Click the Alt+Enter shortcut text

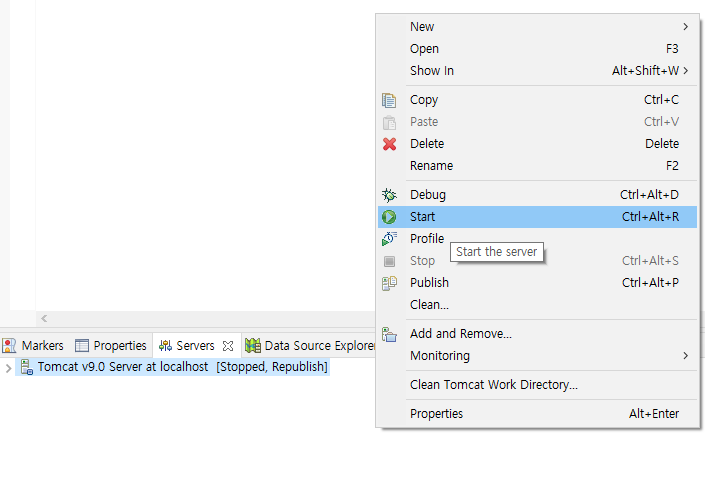[654, 414]
